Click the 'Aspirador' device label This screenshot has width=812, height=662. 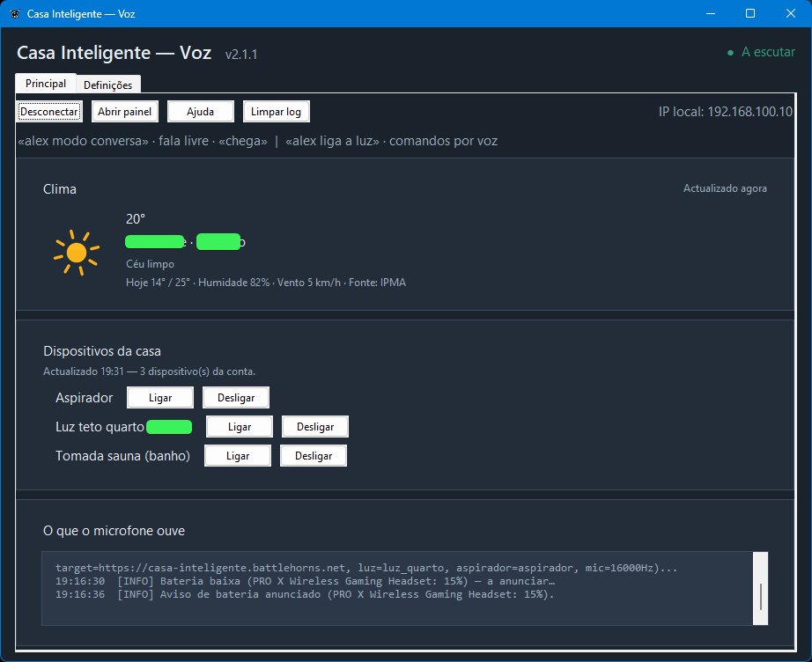[x=84, y=398]
